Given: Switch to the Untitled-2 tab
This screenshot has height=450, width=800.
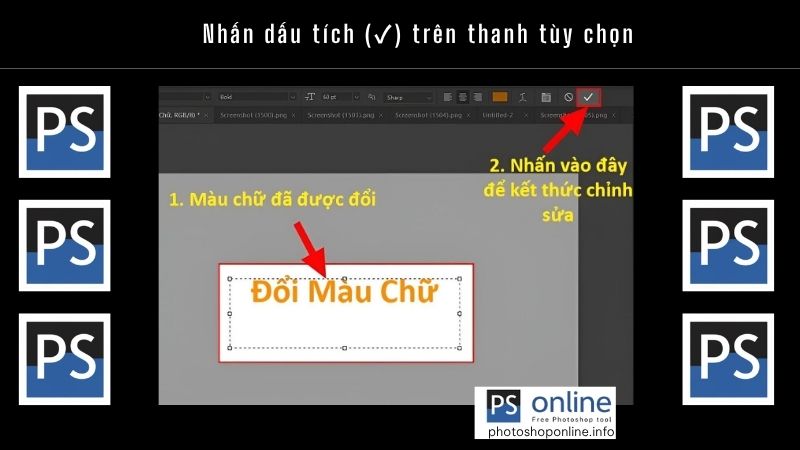Looking at the screenshot, I should [498, 115].
